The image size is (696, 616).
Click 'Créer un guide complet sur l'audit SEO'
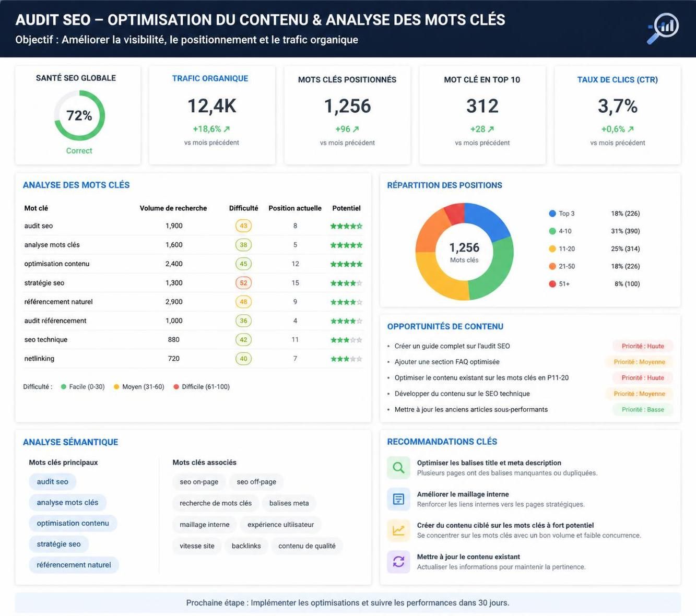pyautogui.click(x=452, y=346)
